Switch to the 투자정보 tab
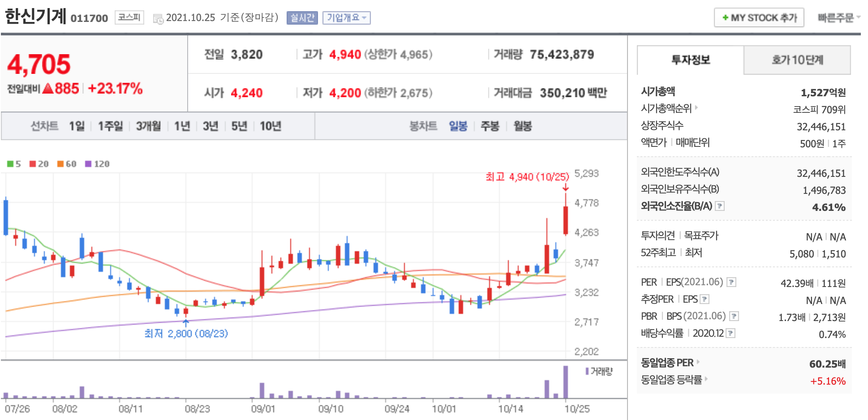 691,60
